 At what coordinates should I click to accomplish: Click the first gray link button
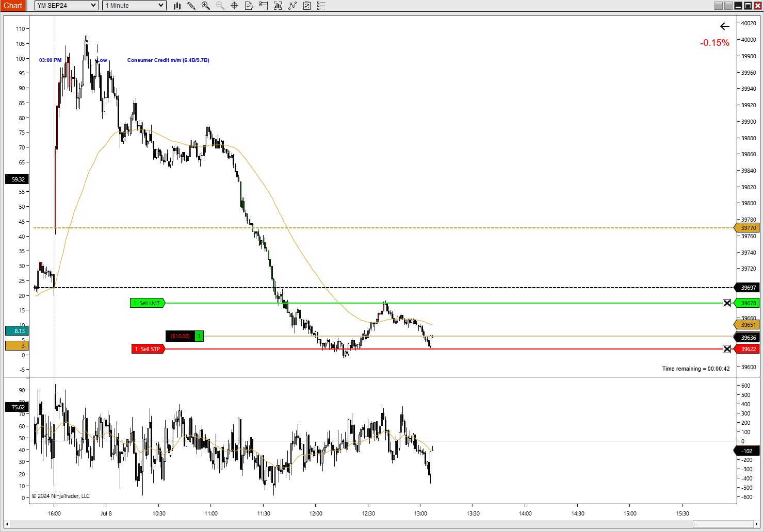[719, 6]
